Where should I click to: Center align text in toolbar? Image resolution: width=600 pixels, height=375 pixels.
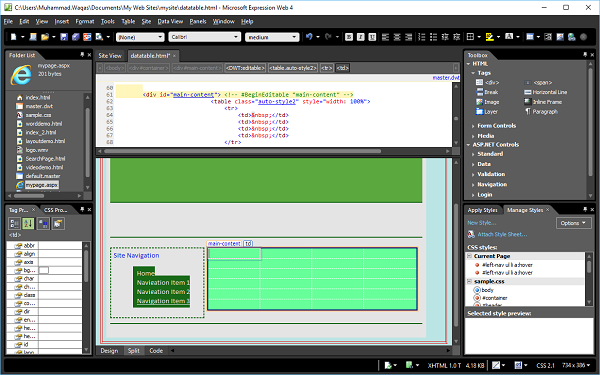397,37
